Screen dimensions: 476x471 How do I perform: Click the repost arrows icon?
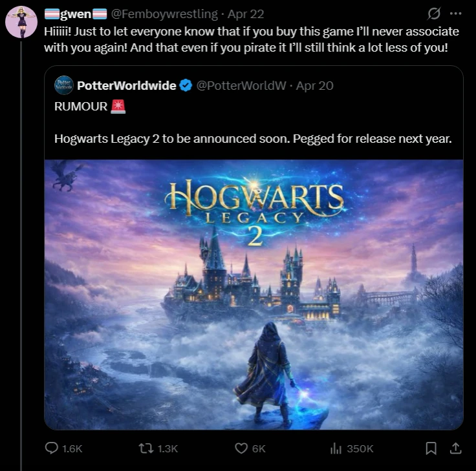coord(147,448)
